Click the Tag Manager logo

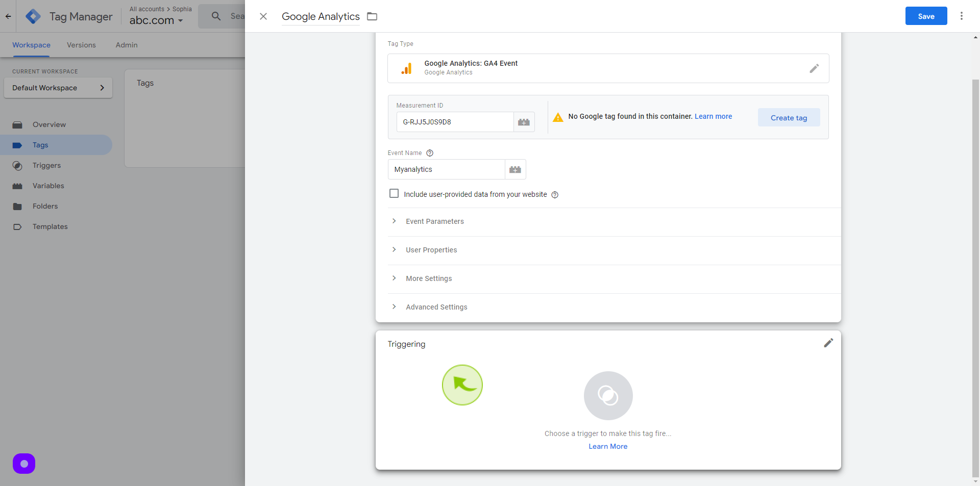click(x=33, y=16)
